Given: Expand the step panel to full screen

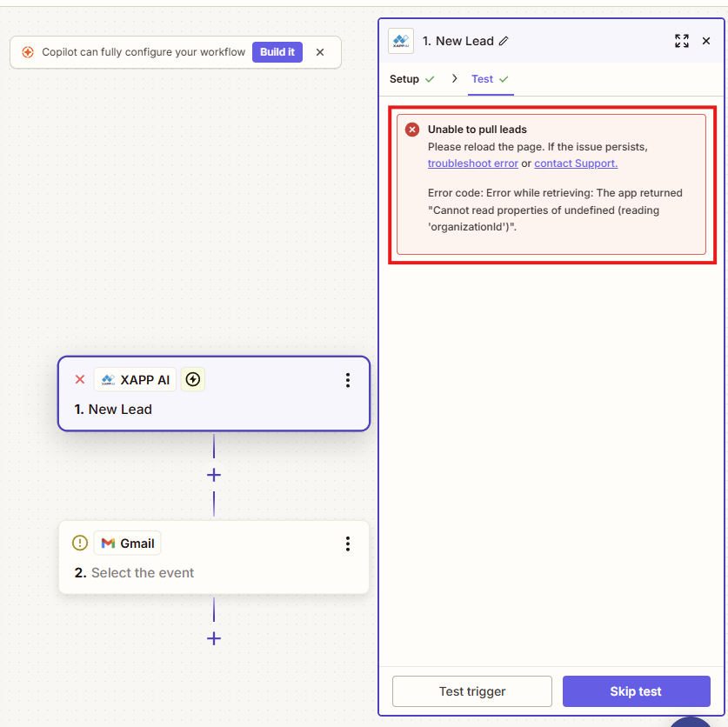Looking at the screenshot, I should pyautogui.click(x=682, y=41).
